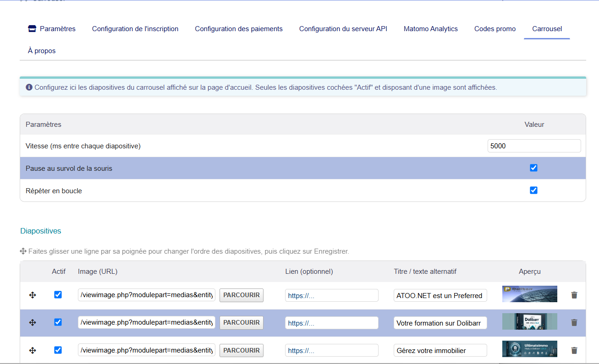Click the ATOO.NET slide preview thumbnail

point(530,294)
